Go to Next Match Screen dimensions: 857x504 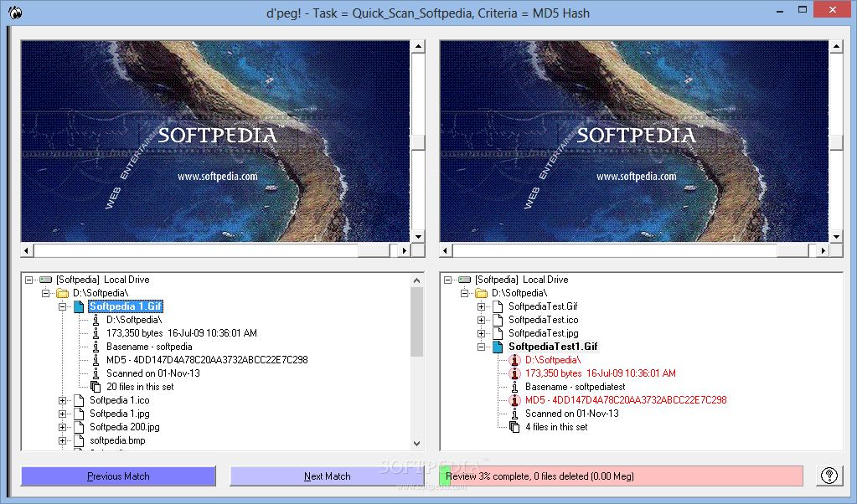[327, 476]
